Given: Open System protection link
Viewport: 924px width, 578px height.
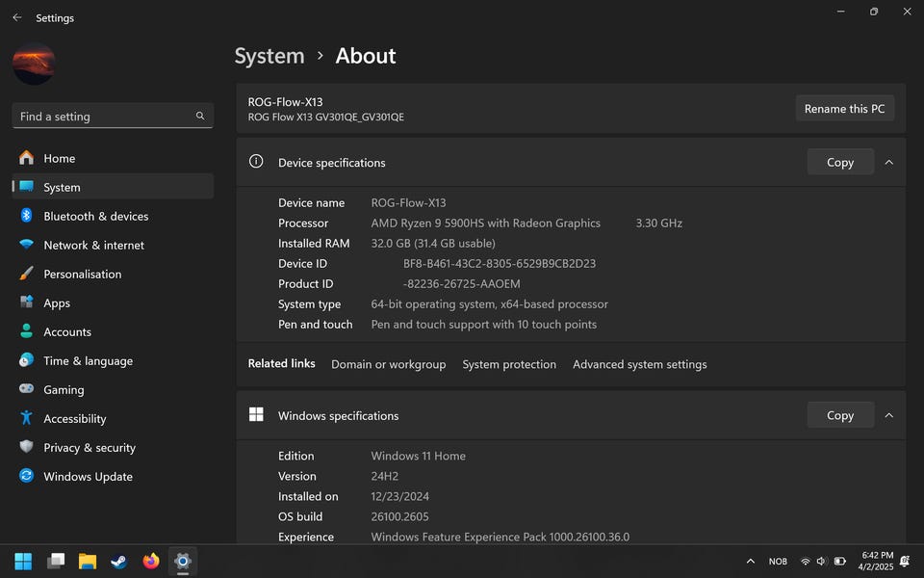Looking at the screenshot, I should 509,364.
